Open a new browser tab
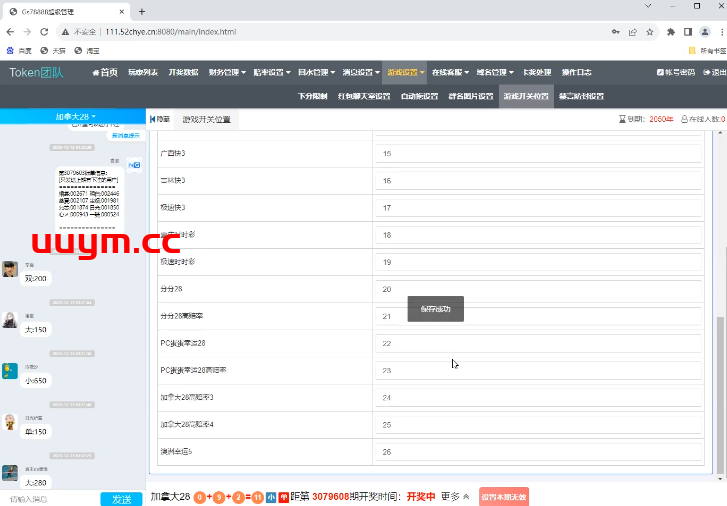The width and height of the screenshot is (727, 506). point(142,11)
